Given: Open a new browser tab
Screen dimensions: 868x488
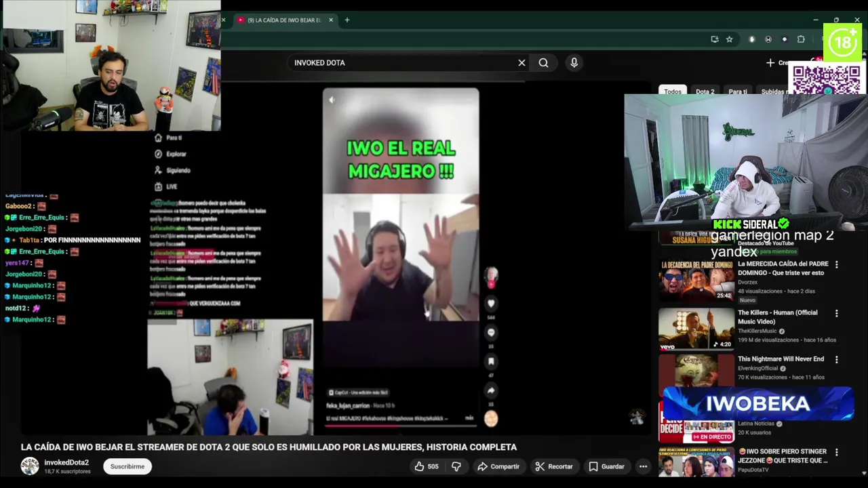Looking at the screenshot, I should [347, 20].
